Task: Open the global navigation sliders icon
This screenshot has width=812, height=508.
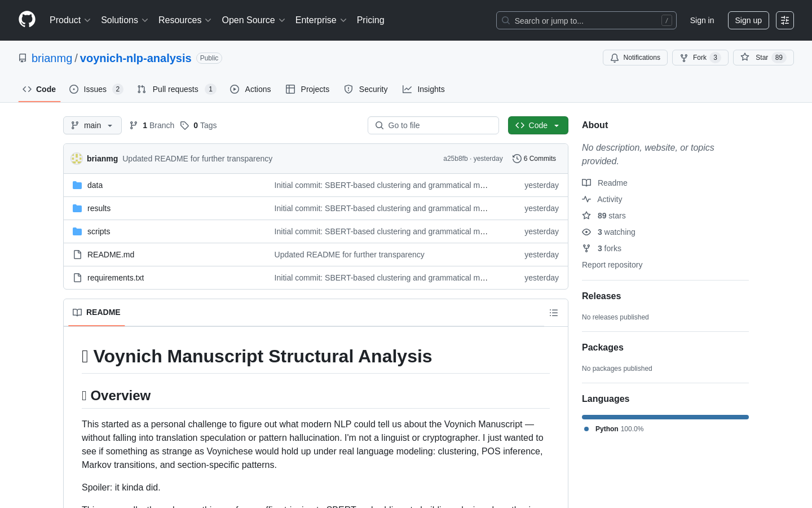Action: (x=785, y=20)
